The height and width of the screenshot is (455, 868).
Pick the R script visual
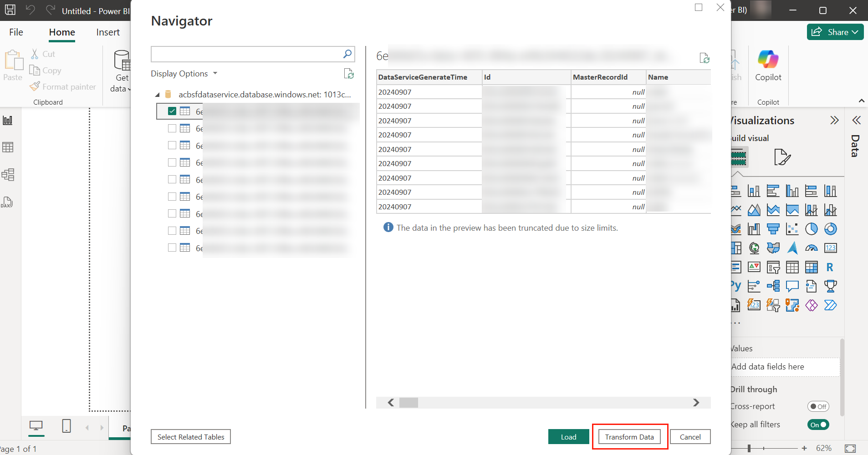click(x=830, y=268)
